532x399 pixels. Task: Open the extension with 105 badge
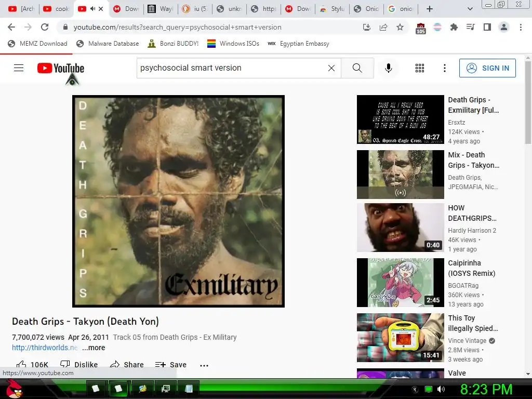[420, 28]
